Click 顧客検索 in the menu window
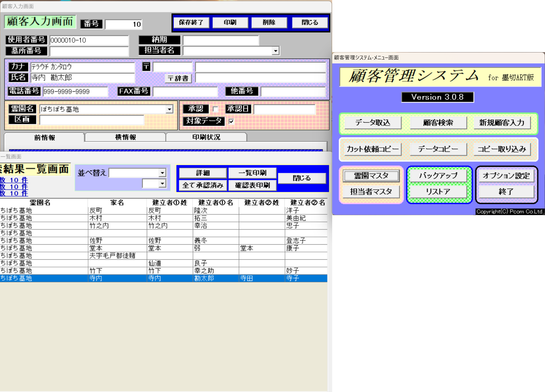Image resolution: width=545 pixels, height=392 pixels. tap(438, 123)
